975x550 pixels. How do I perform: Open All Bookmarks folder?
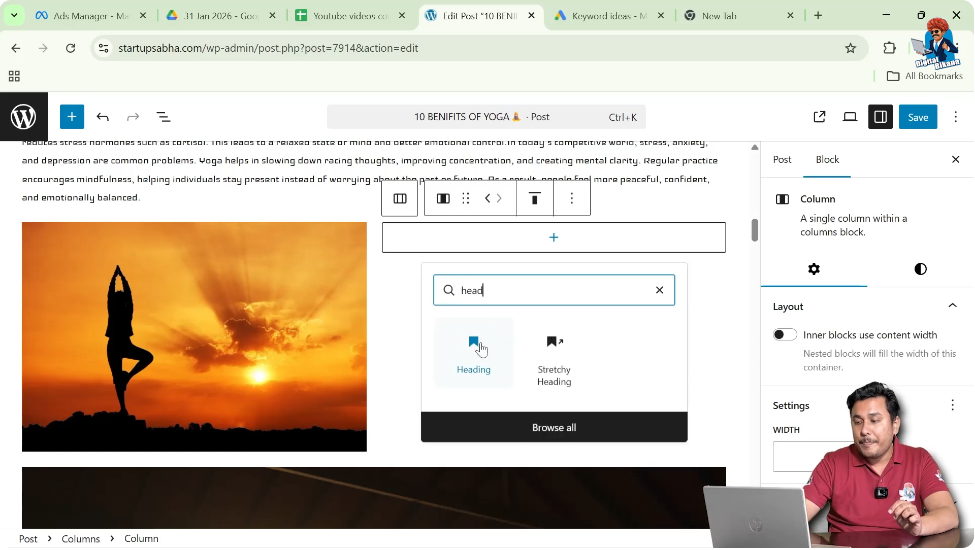(x=925, y=76)
